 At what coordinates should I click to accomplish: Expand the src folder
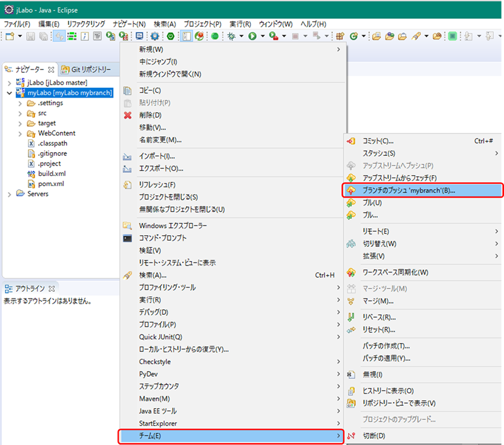tap(20, 113)
